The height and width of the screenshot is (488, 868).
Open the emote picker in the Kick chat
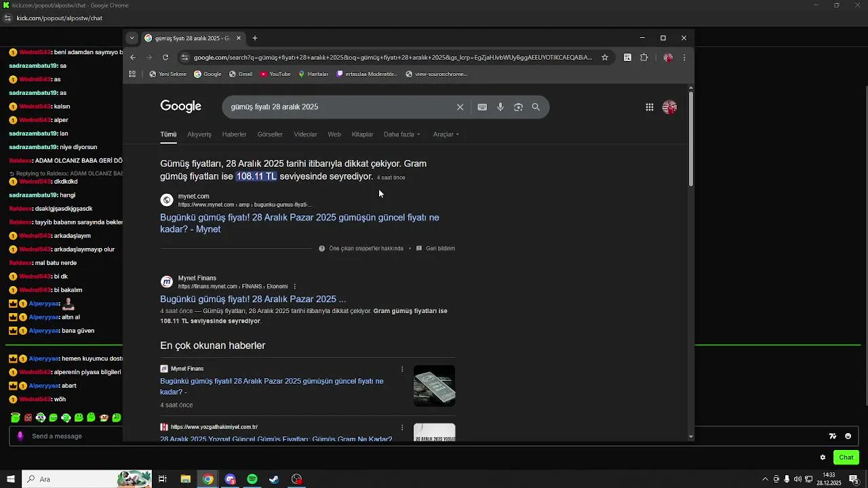pyautogui.click(x=848, y=436)
